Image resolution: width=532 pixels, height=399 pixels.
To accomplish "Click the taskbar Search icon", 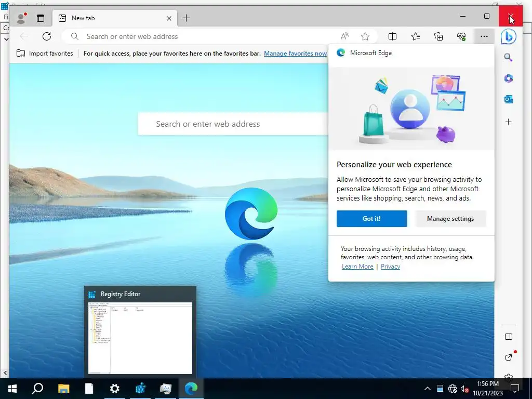I will (x=37, y=389).
